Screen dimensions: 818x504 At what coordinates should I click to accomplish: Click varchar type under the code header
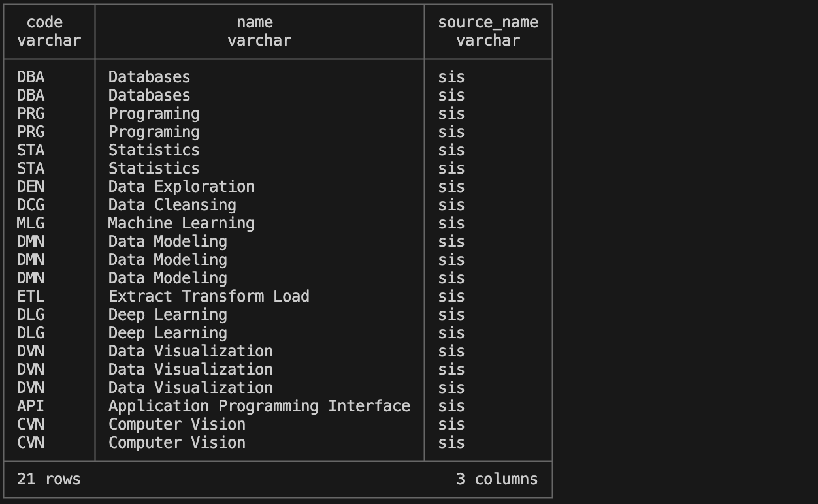49,40
